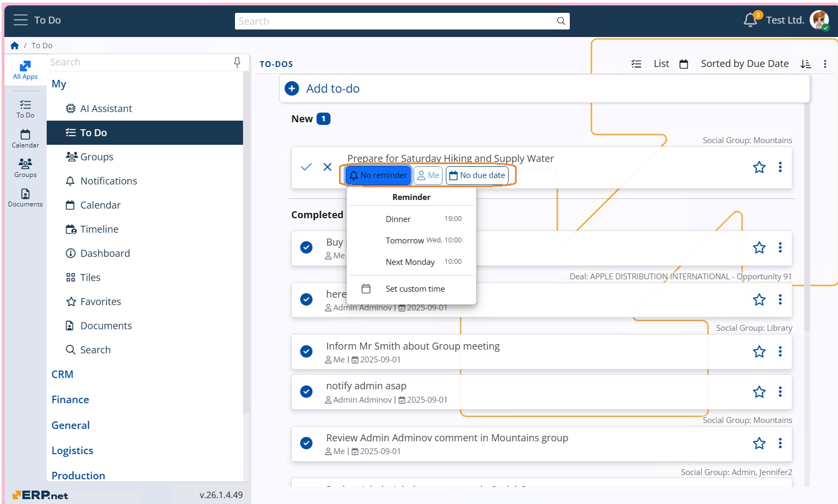
Task: Open more options for the Buy to-do
Action: [780, 247]
